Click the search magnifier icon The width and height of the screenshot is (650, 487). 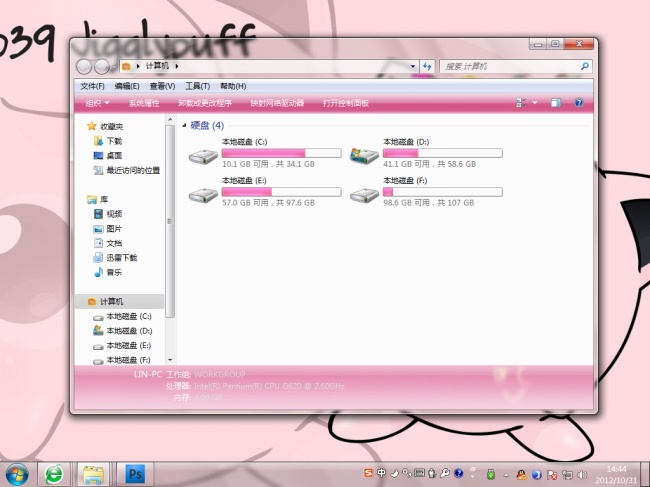tap(585, 66)
